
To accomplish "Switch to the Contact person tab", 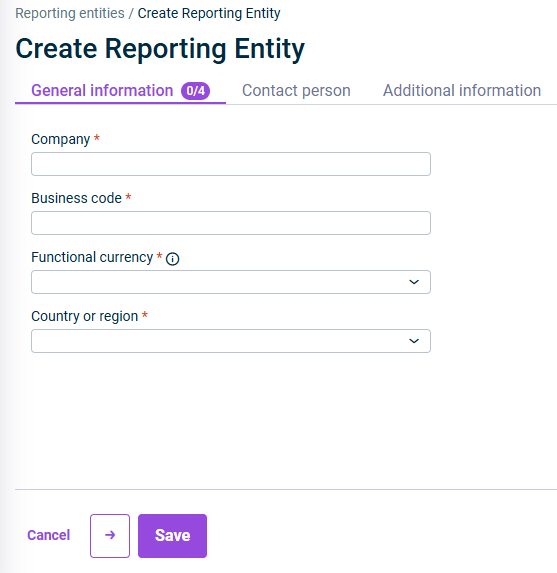I will [296, 90].
